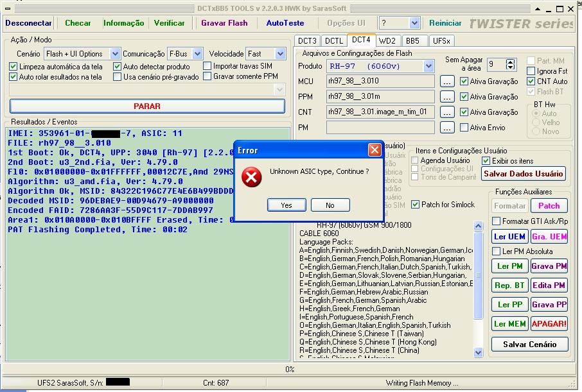Click the red PARAR button
The width and height of the screenshot is (582, 392).
(147, 106)
